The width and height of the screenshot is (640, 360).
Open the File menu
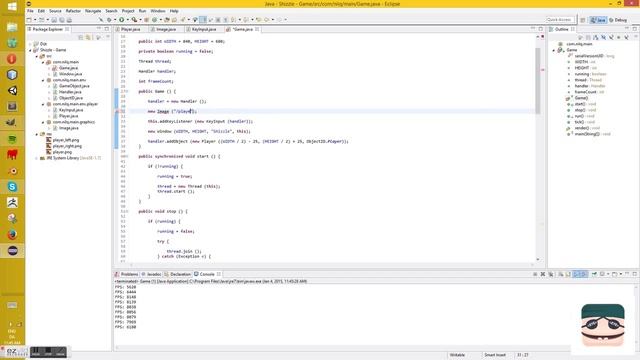point(30,11)
